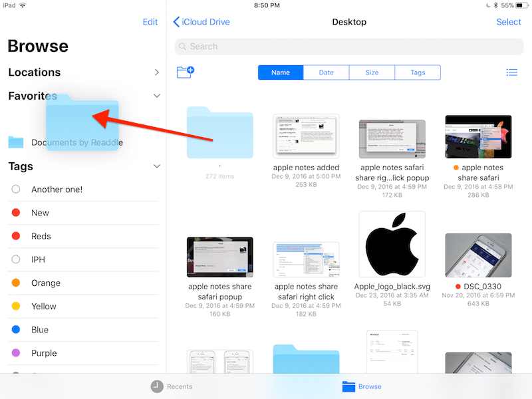Open the Recents clock icon in the bottom bar

pos(157,386)
